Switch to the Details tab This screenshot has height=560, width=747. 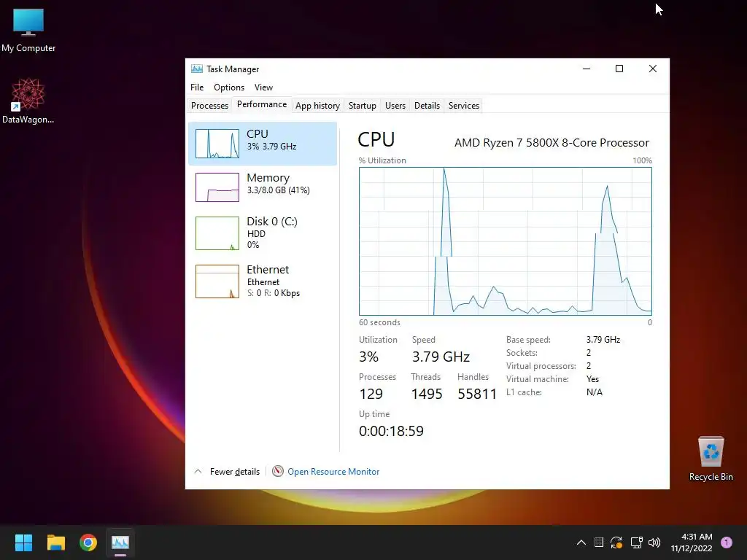coord(427,105)
